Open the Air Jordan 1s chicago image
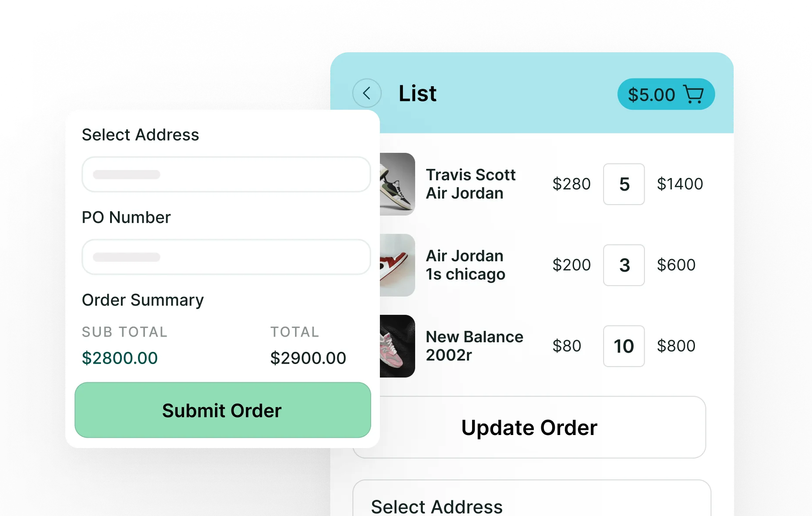Image resolution: width=812 pixels, height=516 pixels. pyautogui.click(x=396, y=265)
